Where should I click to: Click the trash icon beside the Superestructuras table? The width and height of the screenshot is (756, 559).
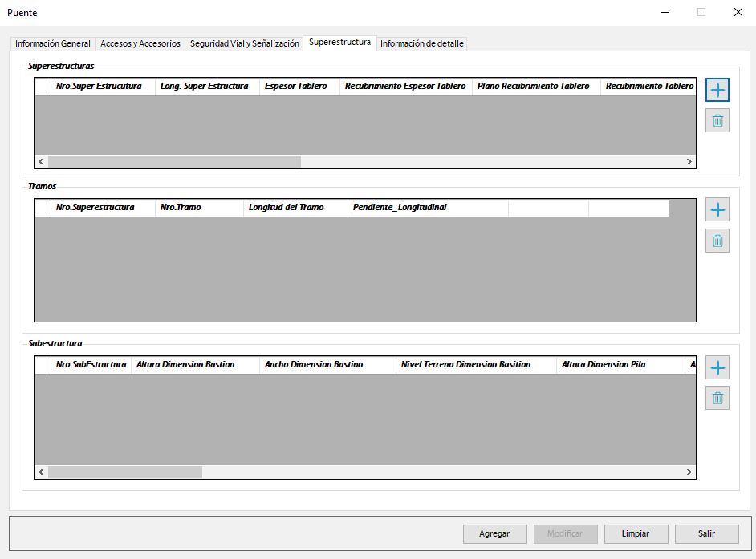tap(717, 120)
